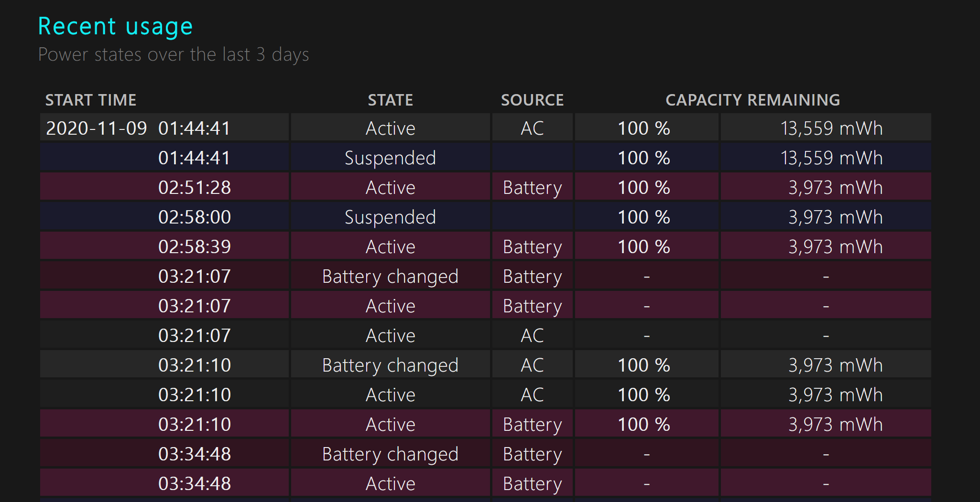Click Battery changed state at 03:21:10
This screenshot has height=502, width=980.
(x=390, y=365)
